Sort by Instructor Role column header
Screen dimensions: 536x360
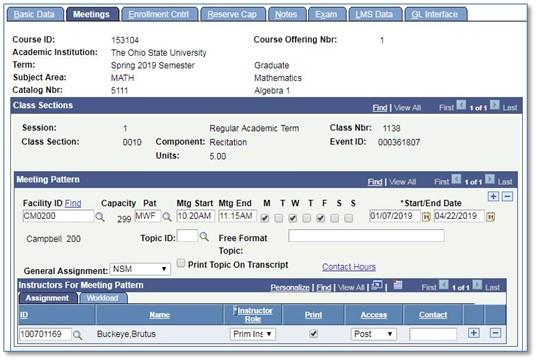pos(253,315)
